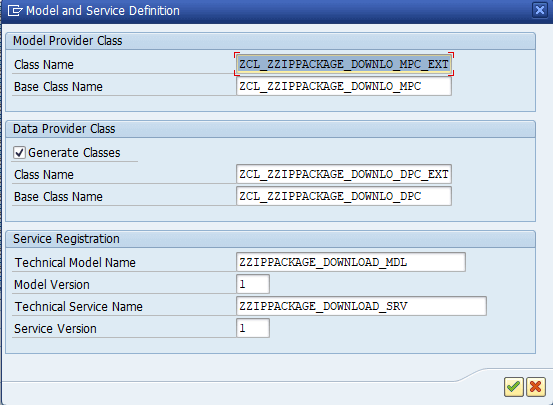Close the Model and Service Definition dialog
This screenshot has width=553, height=405.
[540, 10]
